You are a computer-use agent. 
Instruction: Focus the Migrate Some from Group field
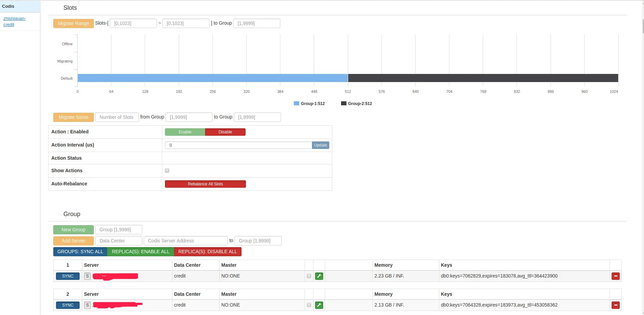pos(189,117)
